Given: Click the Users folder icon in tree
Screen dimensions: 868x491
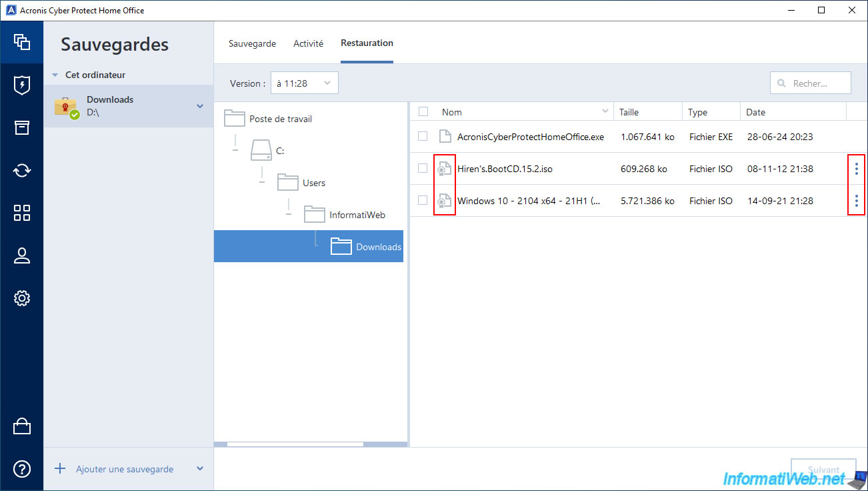Looking at the screenshot, I should coord(288,182).
